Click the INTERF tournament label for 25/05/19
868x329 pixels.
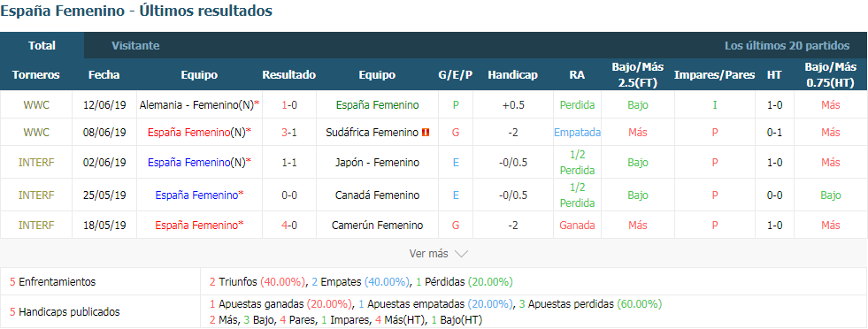pos(36,195)
